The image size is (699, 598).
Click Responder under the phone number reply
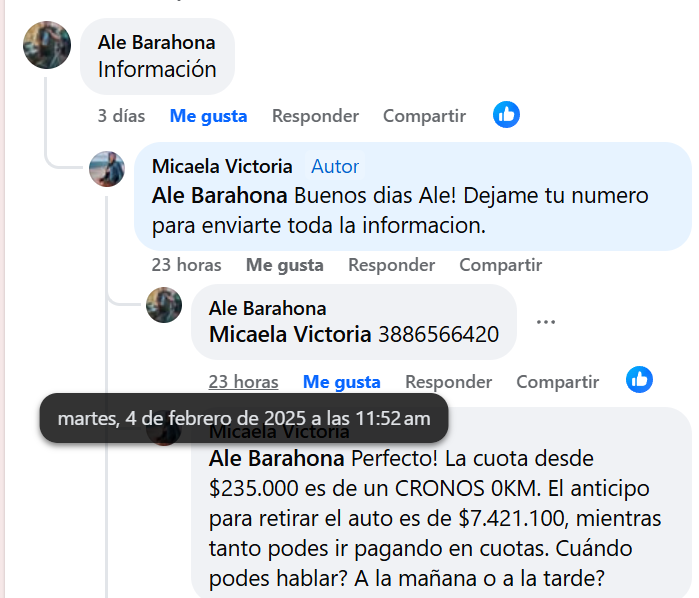tap(448, 382)
